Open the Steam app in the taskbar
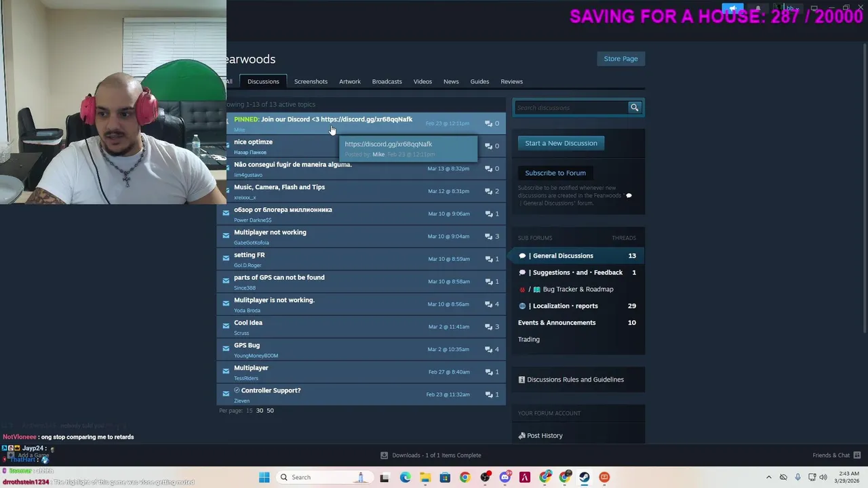Image resolution: width=868 pixels, height=488 pixels. pos(584,477)
